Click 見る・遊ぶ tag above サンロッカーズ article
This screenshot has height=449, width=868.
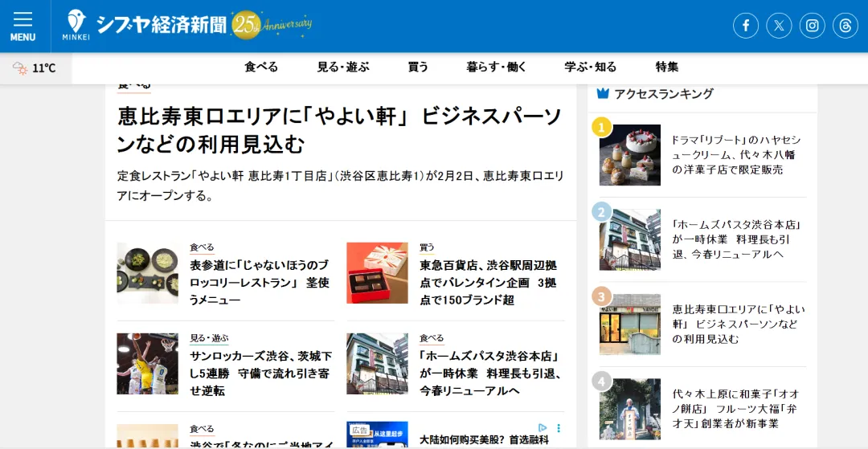point(209,338)
